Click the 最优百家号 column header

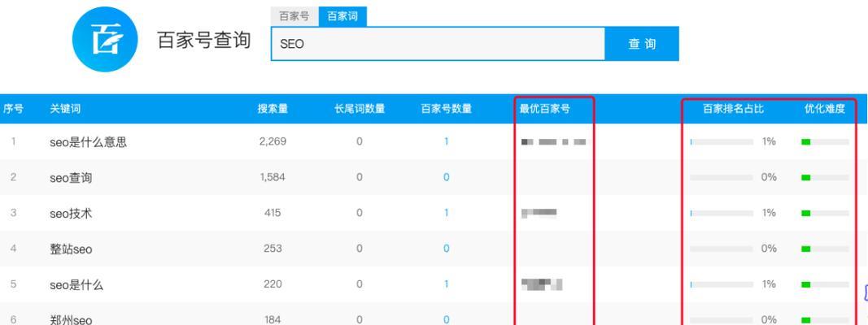(544, 109)
